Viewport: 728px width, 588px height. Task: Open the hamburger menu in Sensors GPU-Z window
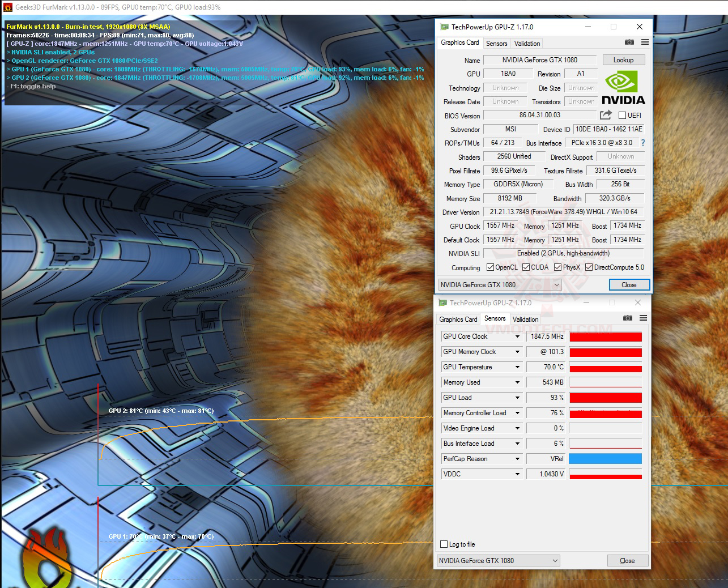pyautogui.click(x=643, y=318)
